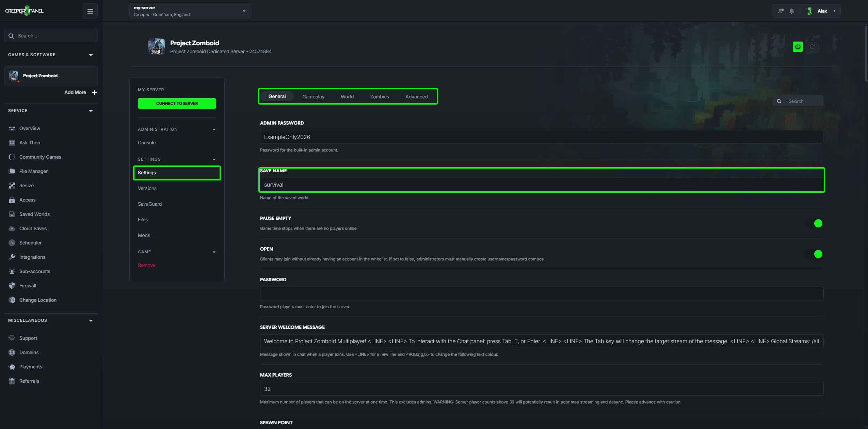
Task: Open the hamburger menu button
Action: pyautogui.click(x=90, y=11)
